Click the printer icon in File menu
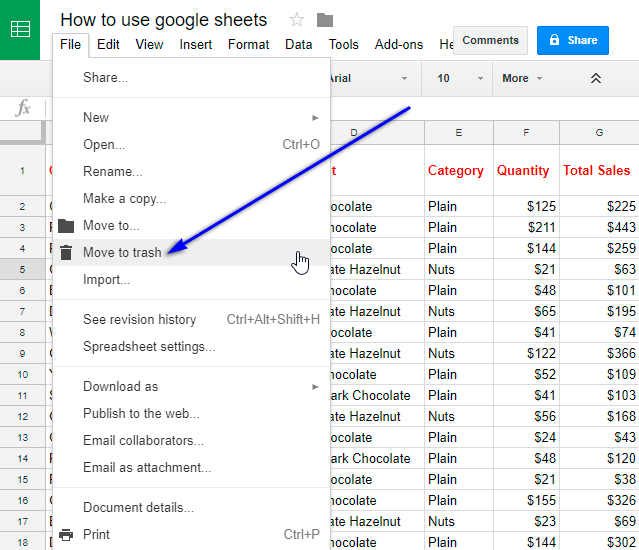The height and width of the screenshot is (550, 639). click(66, 535)
